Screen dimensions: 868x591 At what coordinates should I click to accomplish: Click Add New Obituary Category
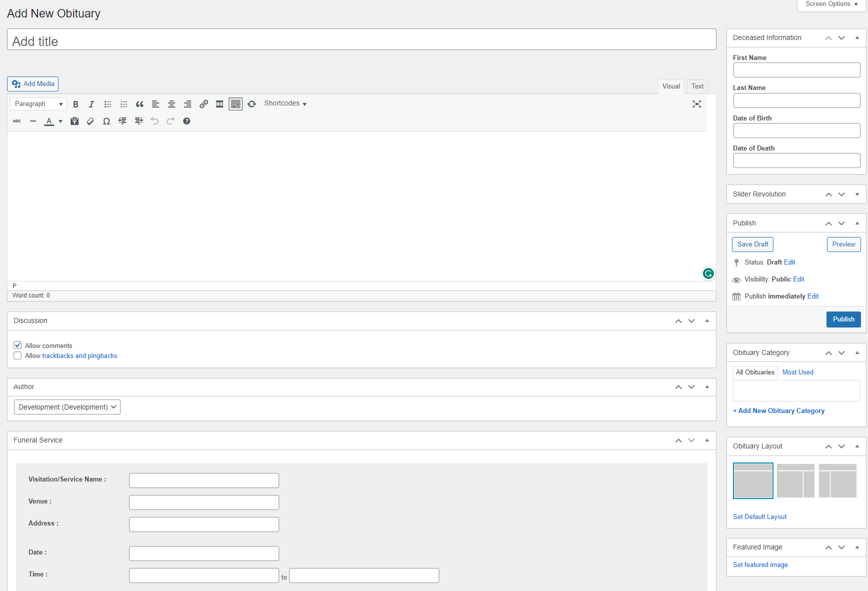click(x=778, y=411)
